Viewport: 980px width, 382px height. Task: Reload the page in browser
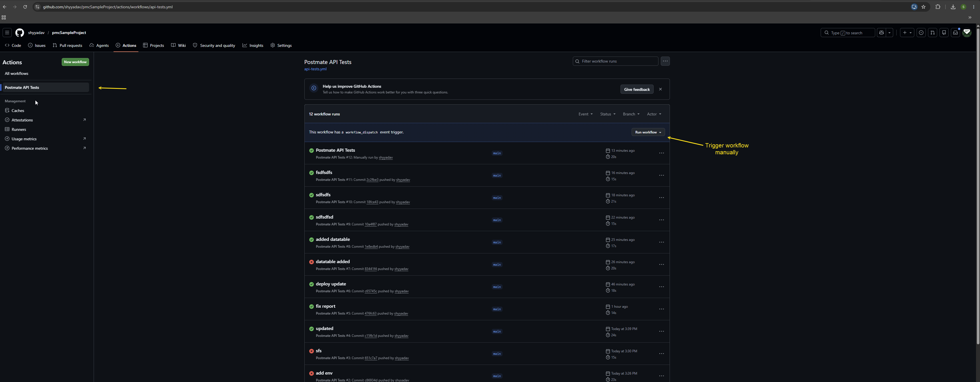[25, 7]
